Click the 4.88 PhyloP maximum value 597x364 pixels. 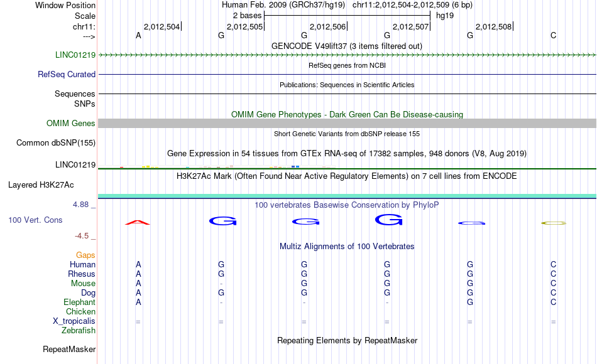pos(80,204)
